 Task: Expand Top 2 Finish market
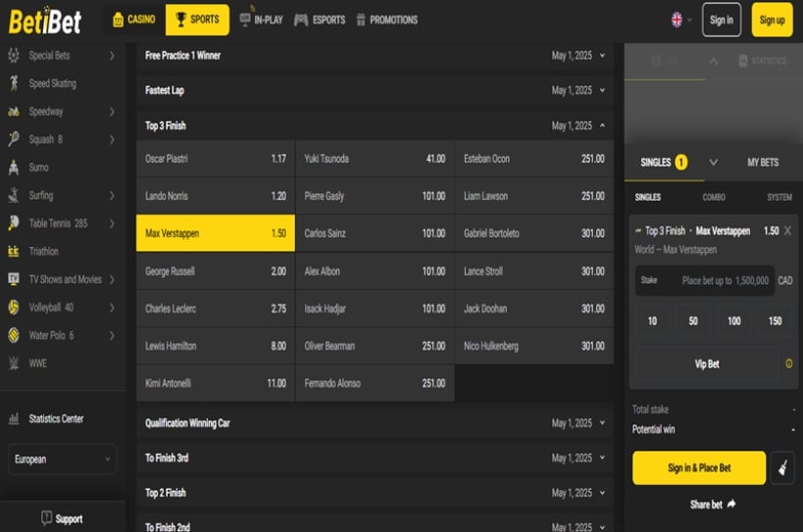375,493
